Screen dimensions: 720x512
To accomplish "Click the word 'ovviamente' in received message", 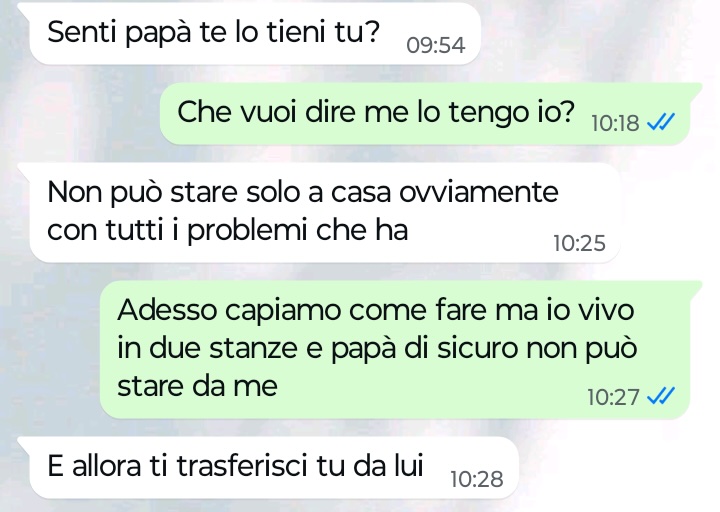I will [478, 192].
